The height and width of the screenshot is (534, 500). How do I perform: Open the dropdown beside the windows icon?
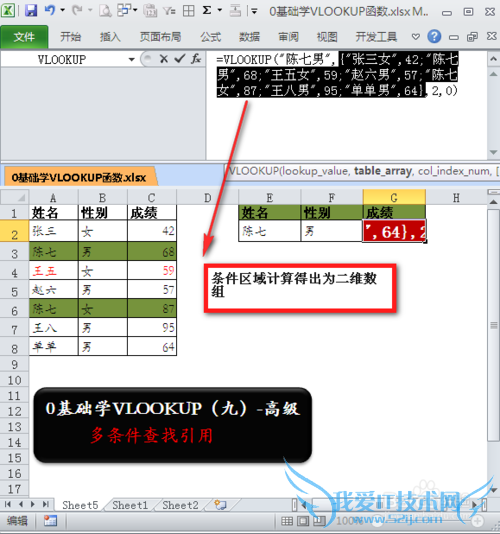135,10
